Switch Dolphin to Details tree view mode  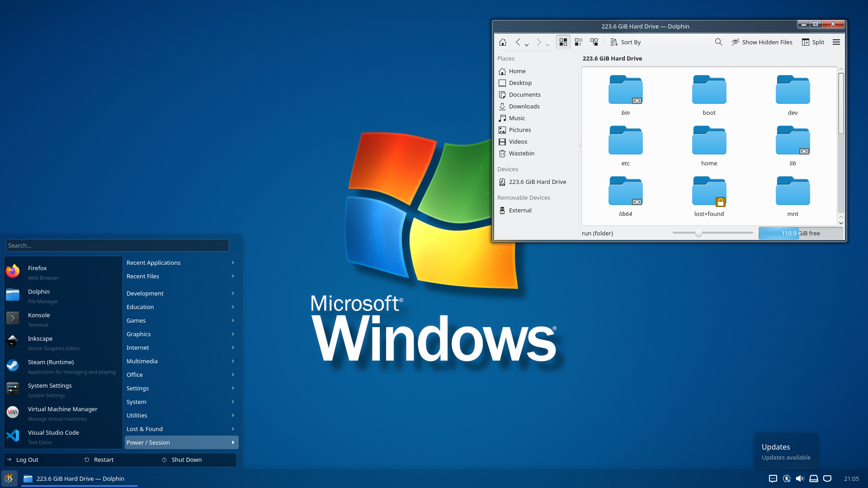pyautogui.click(x=594, y=42)
